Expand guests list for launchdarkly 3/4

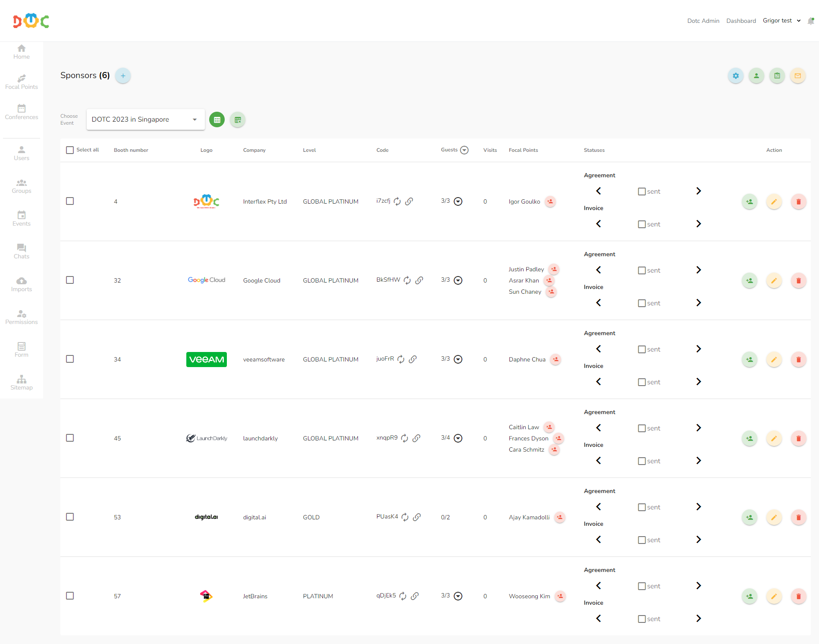tap(458, 438)
